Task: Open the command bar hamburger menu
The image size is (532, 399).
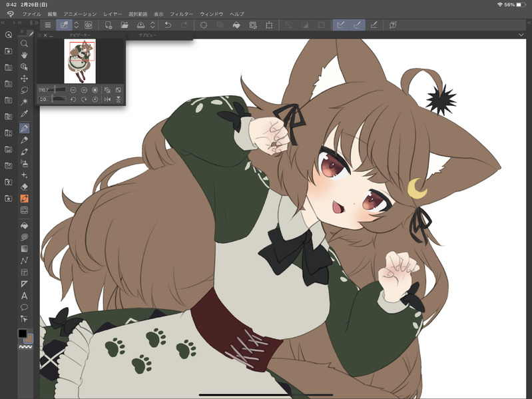Action: (48, 25)
